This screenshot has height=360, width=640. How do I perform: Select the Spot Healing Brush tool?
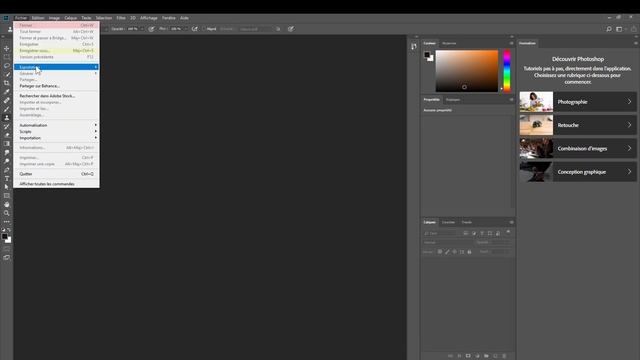point(7,100)
